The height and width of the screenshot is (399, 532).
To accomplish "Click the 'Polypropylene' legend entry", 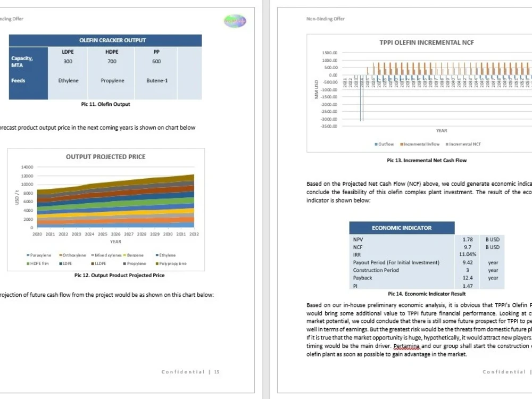I will click(171, 264).
